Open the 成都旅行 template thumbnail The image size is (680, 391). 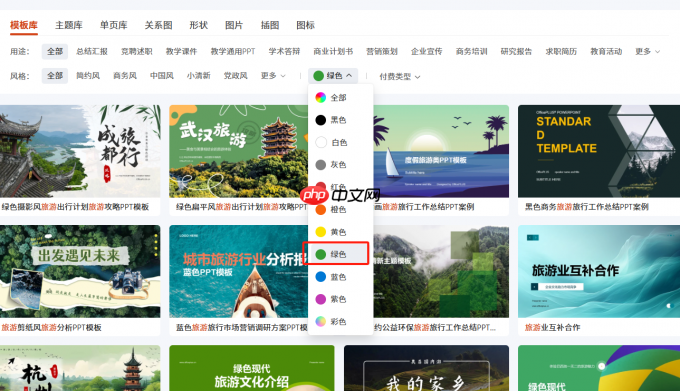point(80,151)
